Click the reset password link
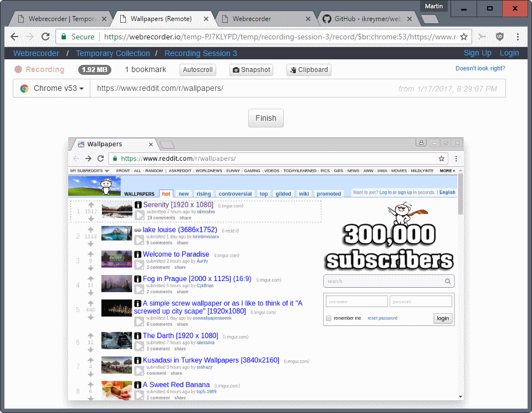Viewport: 532px width, 413px height. (x=382, y=318)
